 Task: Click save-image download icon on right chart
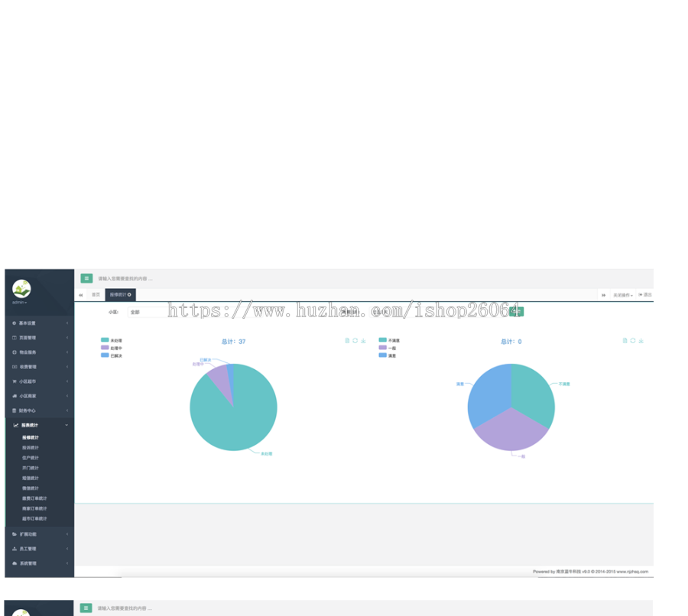tap(641, 340)
